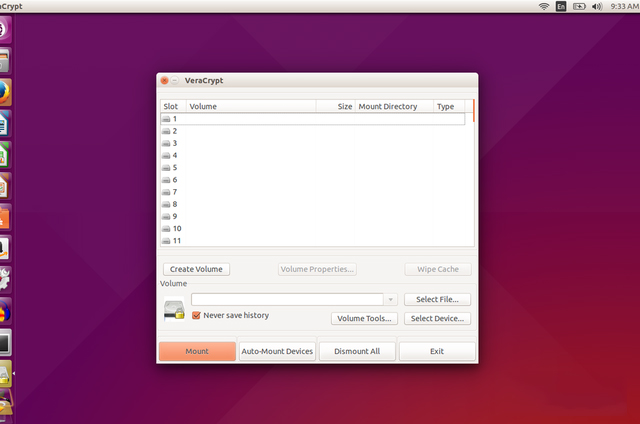Open LibreOffice Impress from the dock

coord(4,186)
